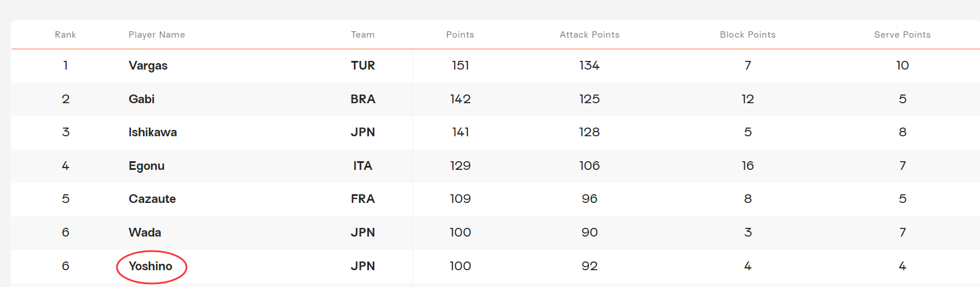980x287 pixels.
Task: Click the Points column header
Action: (460, 35)
